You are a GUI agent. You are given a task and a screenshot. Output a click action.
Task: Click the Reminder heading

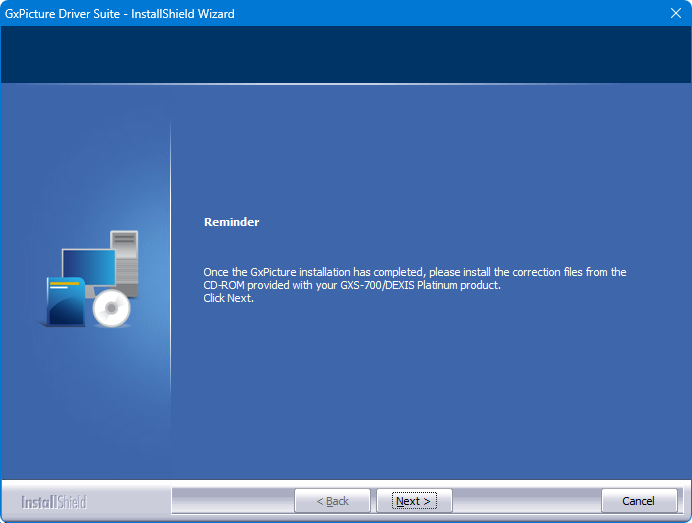coord(231,222)
